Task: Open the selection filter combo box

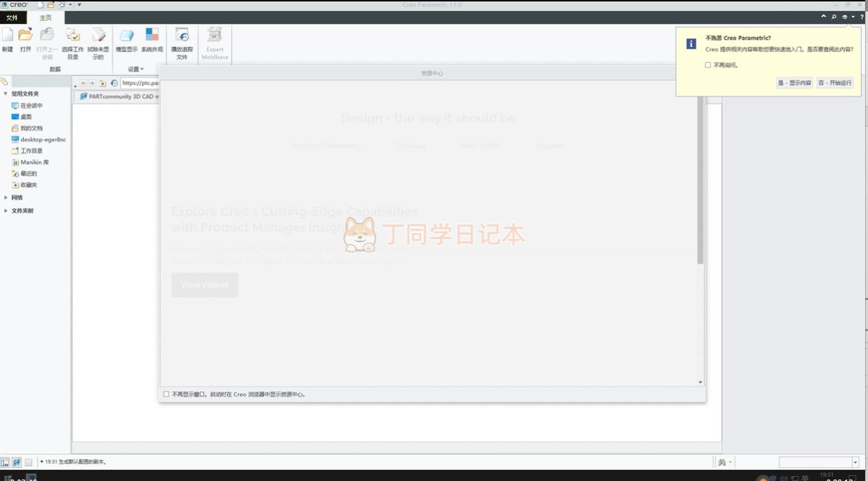Action: (818, 462)
